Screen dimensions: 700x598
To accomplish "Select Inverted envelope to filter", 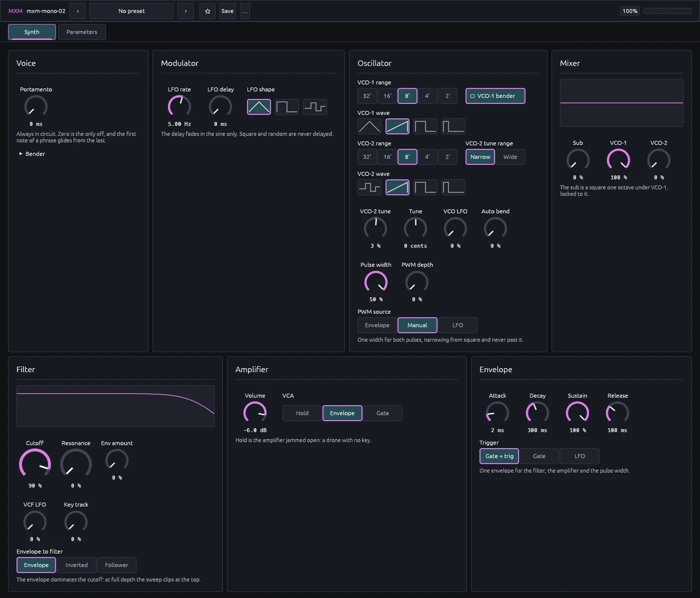I will (x=76, y=565).
